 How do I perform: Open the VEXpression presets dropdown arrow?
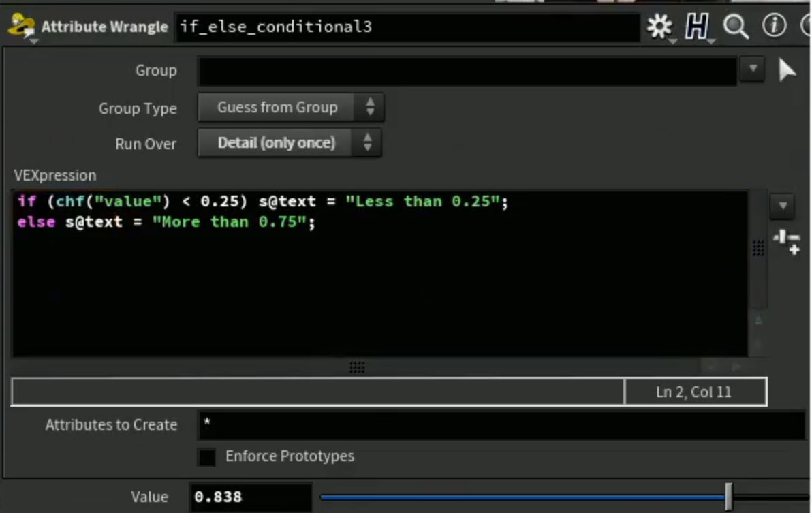pos(782,206)
